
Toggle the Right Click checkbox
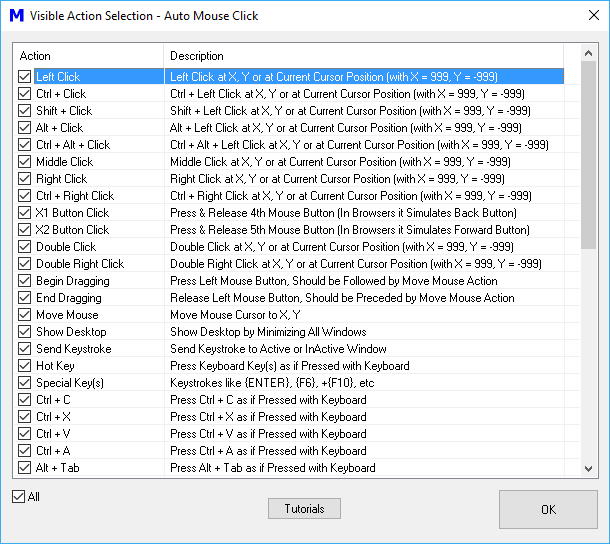pyautogui.click(x=25, y=179)
